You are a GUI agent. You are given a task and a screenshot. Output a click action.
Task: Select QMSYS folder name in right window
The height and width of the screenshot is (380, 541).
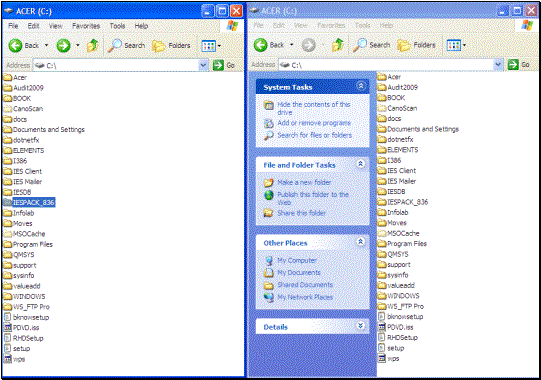point(397,254)
